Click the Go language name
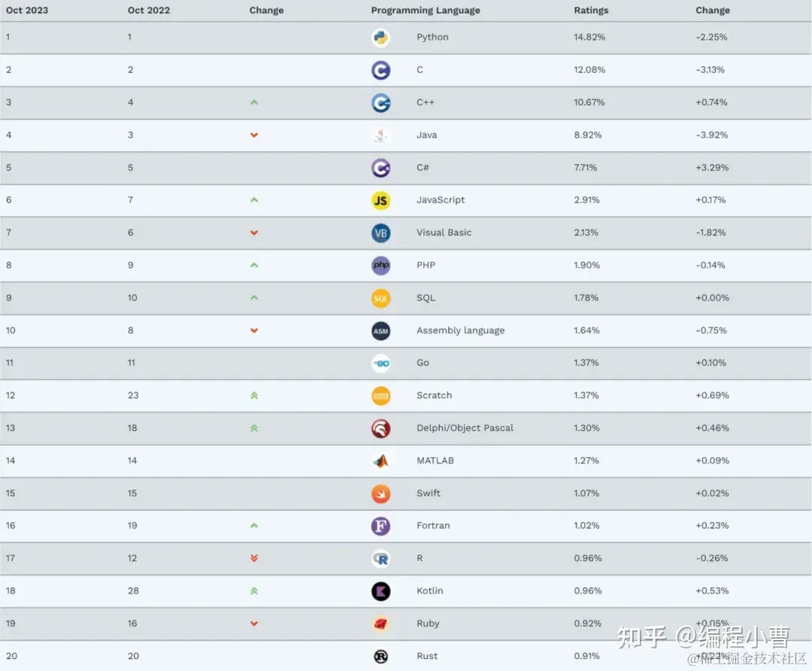This screenshot has height=671, width=812. tap(423, 363)
